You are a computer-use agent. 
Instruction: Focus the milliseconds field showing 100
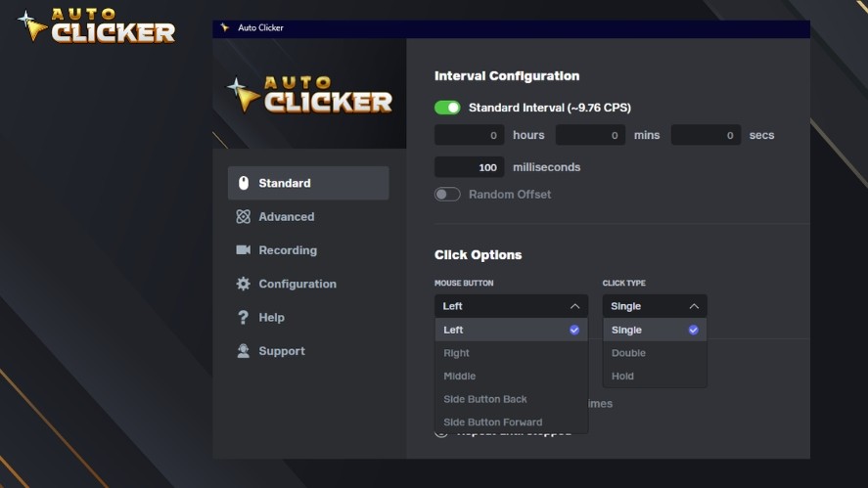pos(470,167)
